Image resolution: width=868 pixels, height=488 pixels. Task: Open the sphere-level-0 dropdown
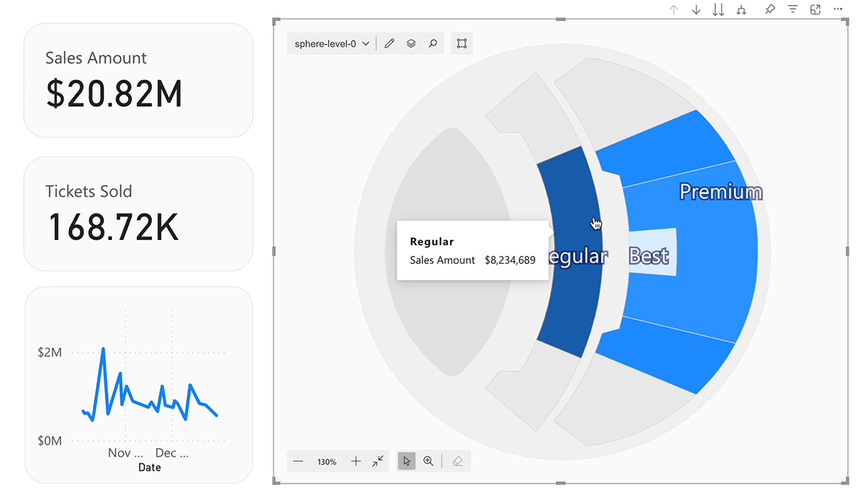click(x=331, y=43)
